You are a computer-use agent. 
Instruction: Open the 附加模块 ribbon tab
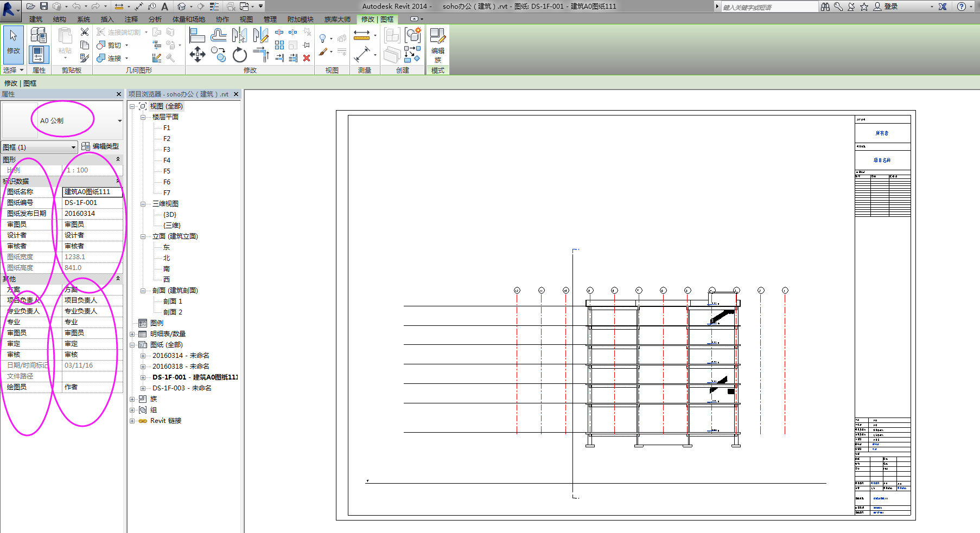[301, 19]
